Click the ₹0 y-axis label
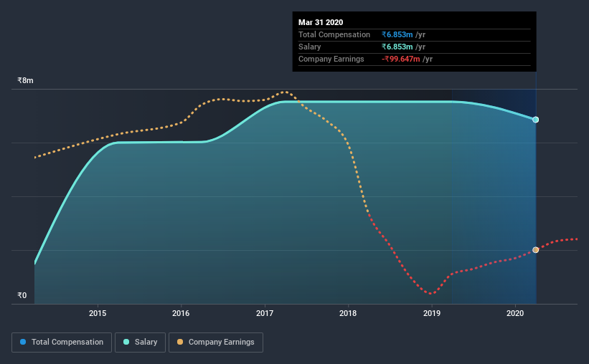The image size is (589, 364). point(22,296)
